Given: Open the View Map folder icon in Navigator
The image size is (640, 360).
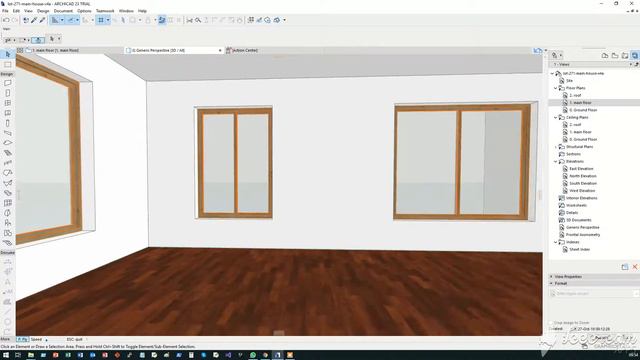Looking at the screenshot, I should coord(615,56).
